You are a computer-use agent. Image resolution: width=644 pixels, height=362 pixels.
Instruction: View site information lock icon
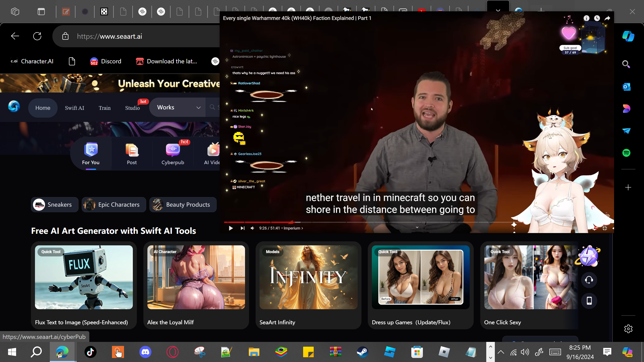65,36
